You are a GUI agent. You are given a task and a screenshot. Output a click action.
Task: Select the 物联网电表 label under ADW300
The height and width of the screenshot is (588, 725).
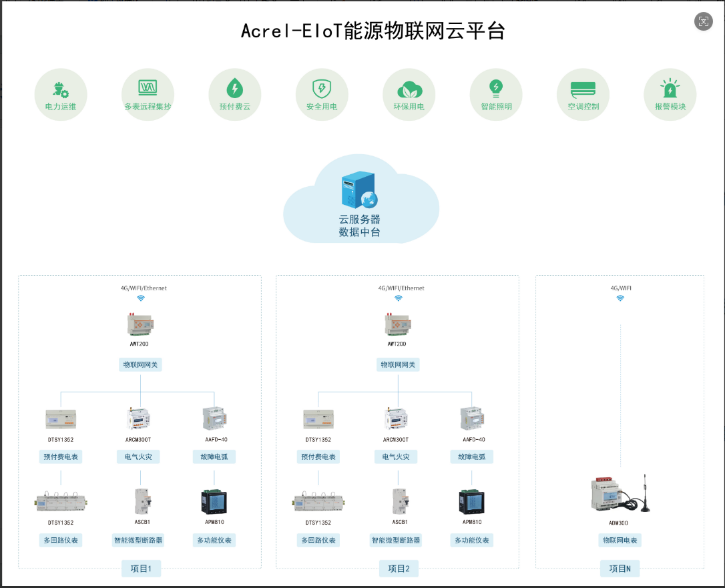(x=620, y=540)
